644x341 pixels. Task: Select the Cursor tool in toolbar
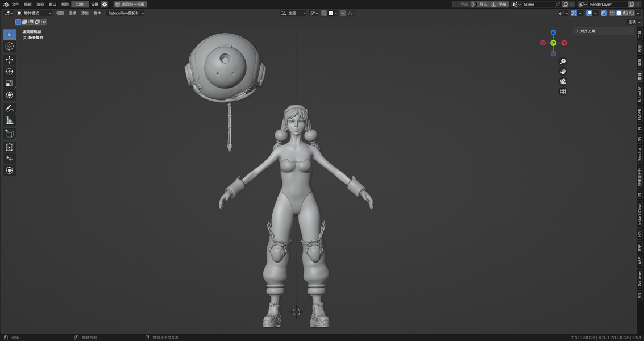[10, 47]
